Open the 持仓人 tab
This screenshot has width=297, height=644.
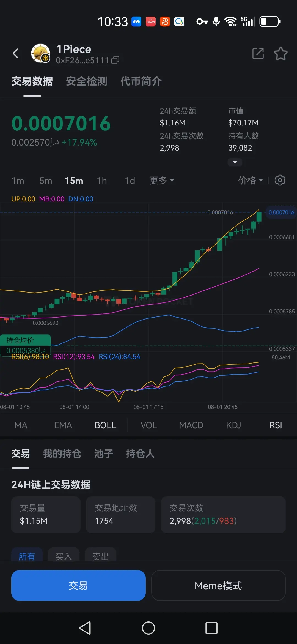[141, 454]
